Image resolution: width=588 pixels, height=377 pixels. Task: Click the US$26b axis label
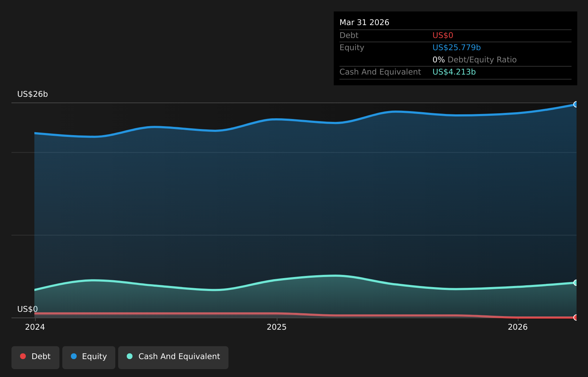[33, 94]
